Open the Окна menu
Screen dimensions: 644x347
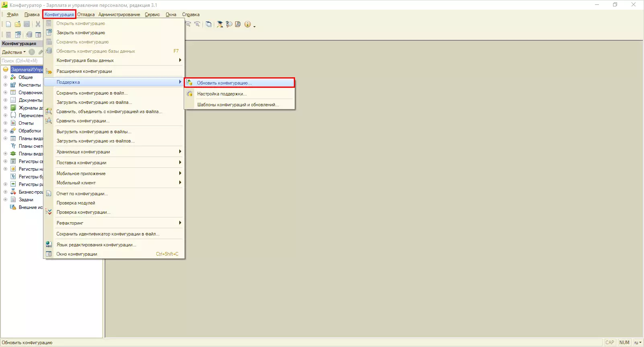(x=171, y=14)
